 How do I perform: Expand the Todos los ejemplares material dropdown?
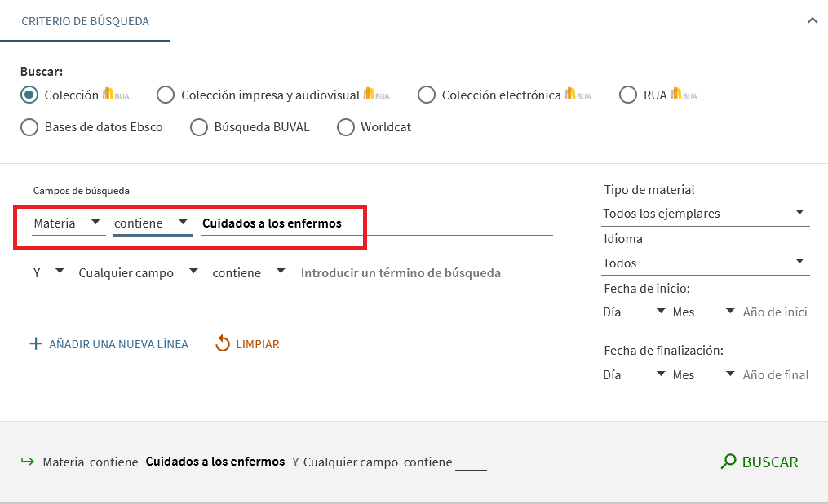point(706,214)
